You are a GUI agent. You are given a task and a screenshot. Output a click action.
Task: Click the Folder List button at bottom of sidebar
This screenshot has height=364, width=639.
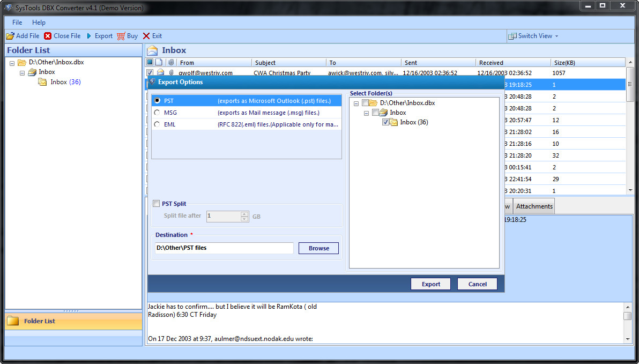[73, 321]
